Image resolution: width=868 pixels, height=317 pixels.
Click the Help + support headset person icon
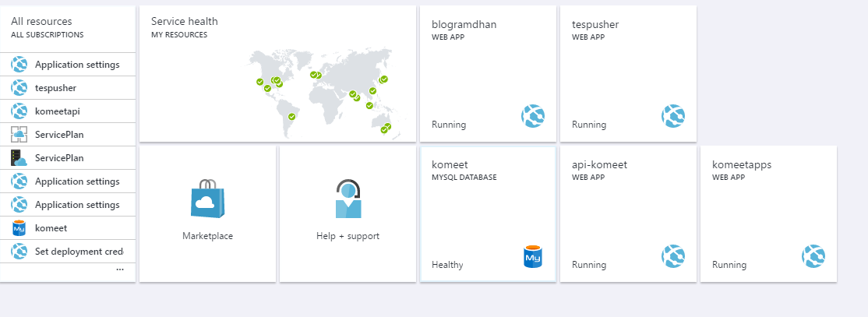click(348, 199)
